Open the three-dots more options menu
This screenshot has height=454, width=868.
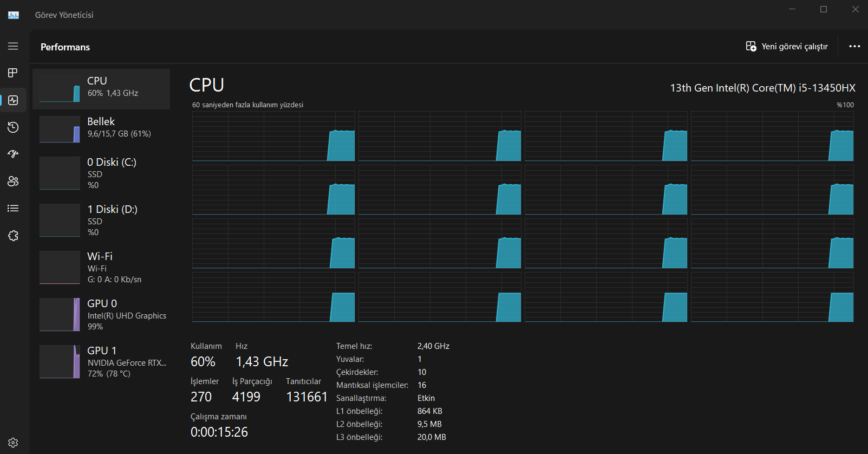[x=854, y=47]
